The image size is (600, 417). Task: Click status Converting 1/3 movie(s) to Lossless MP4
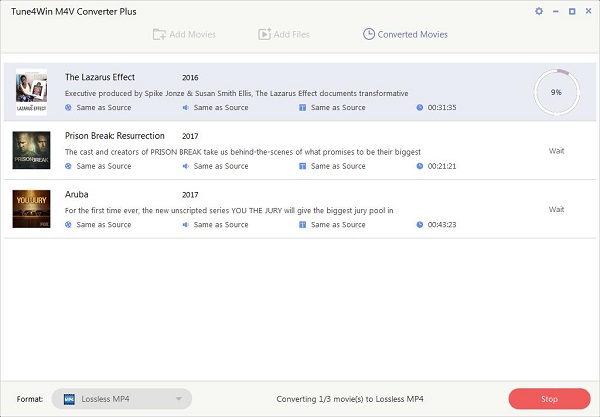click(x=350, y=399)
